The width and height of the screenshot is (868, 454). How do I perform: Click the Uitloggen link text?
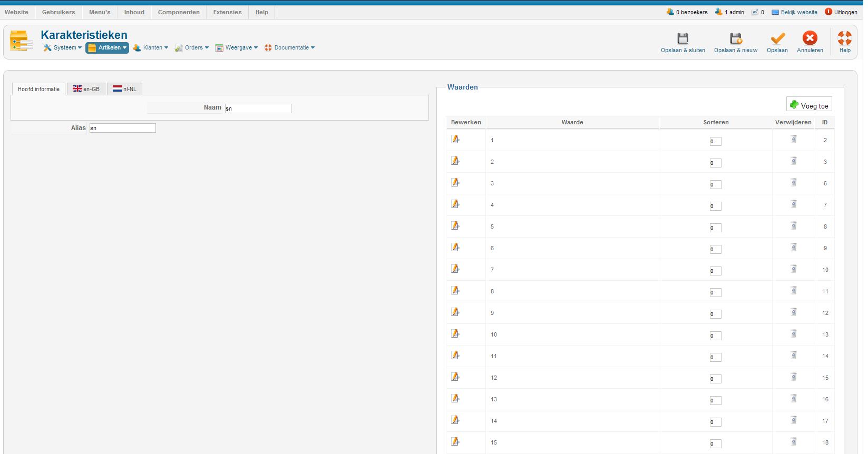point(845,12)
